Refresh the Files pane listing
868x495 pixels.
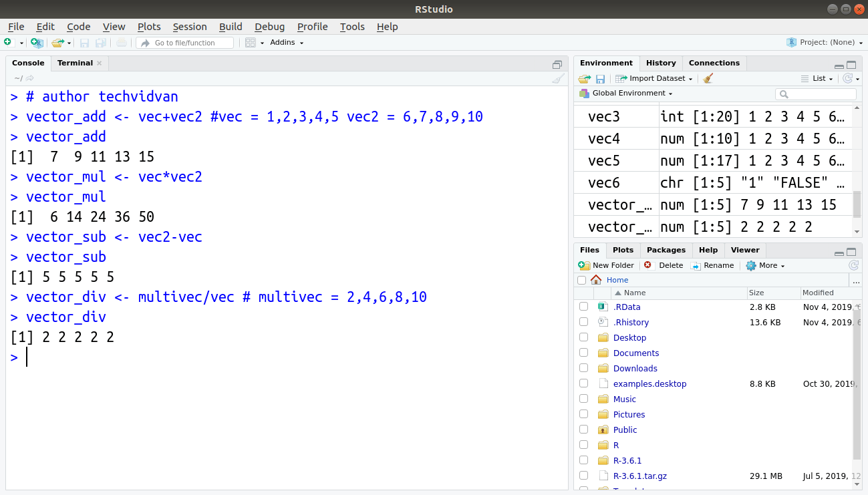click(x=853, y=265)
